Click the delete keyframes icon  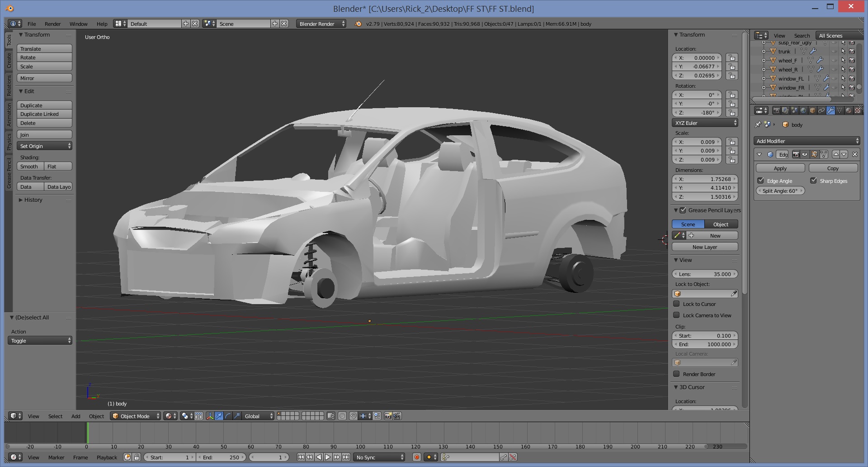(513, 457)
